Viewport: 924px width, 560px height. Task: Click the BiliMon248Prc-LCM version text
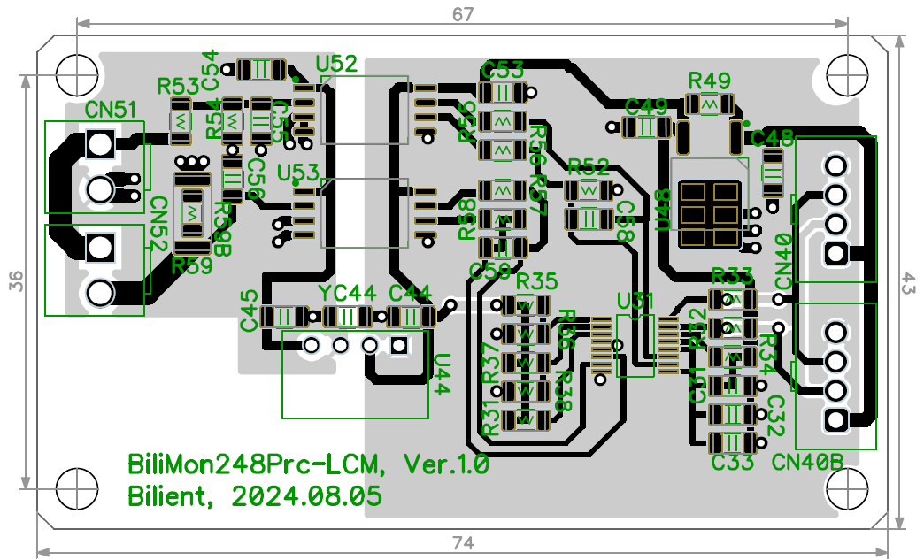click(309, 464)
